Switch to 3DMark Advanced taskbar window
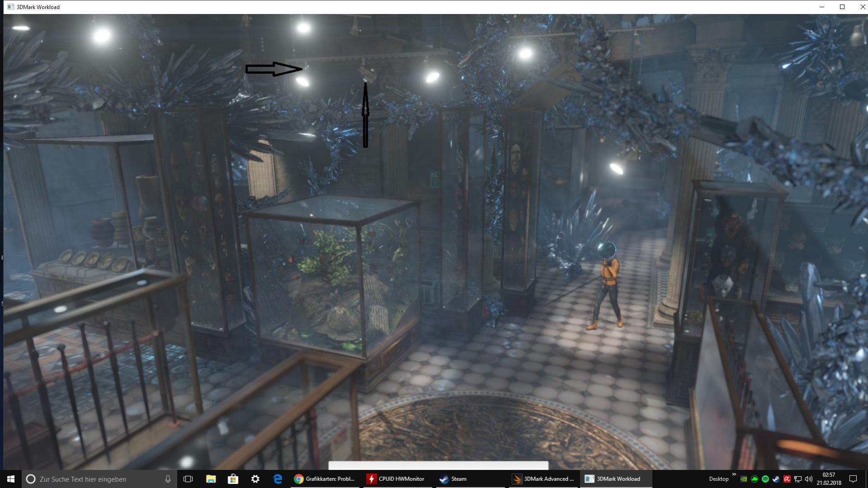Viewport: 868px width, 488px height. [x=543, y=479]
